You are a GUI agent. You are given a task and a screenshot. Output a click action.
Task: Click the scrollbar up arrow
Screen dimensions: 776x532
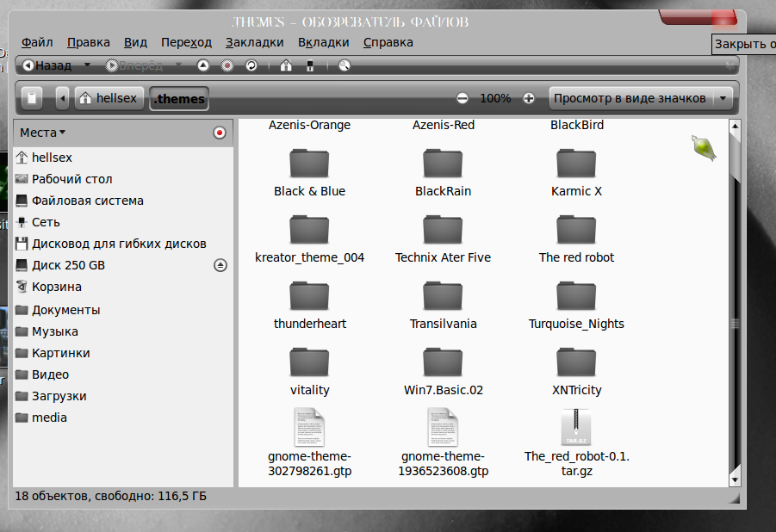(735, 127)
